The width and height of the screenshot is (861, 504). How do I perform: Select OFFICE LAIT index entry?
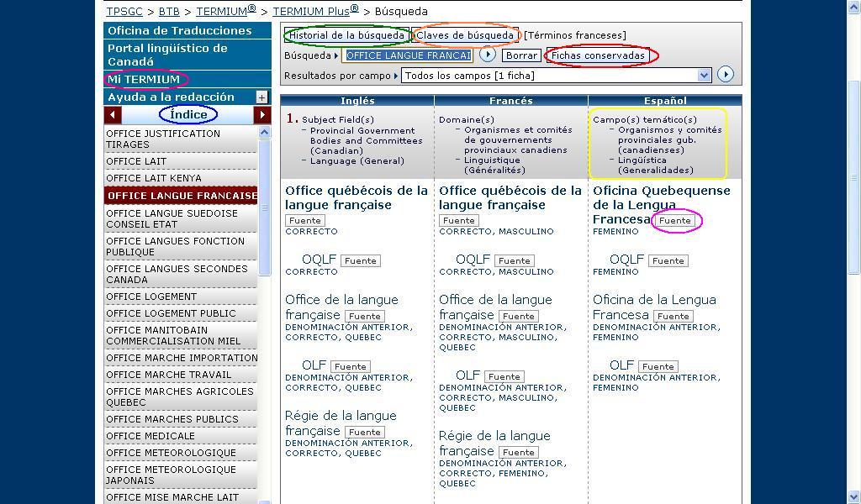(180, 161)
